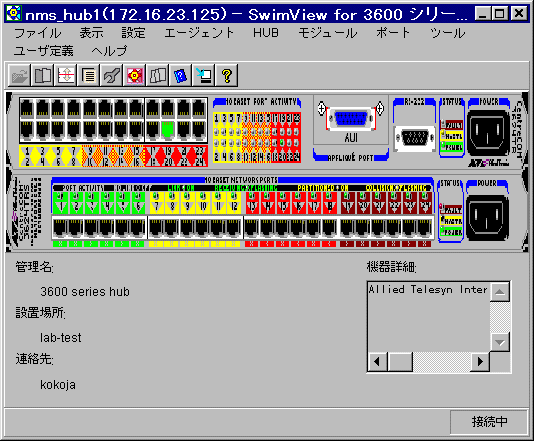Image resolution: width=534 pixels, height=441 pixels.
Task: Click the yellow question mark help icon
Action: point(227,75)
